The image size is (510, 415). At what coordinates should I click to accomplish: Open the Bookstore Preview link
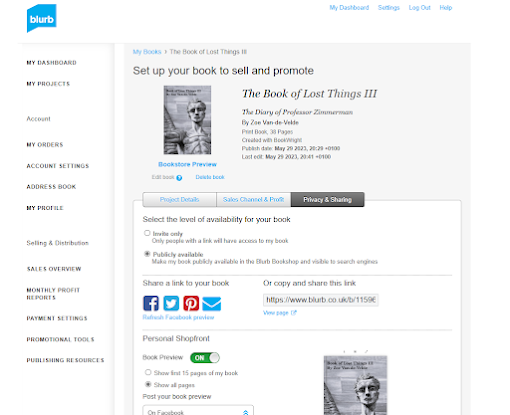[187, 164]
